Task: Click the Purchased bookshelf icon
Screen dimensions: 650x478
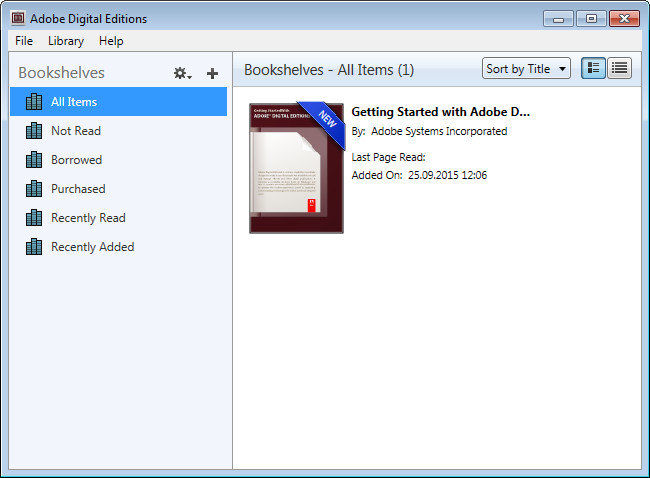Action: coord(34,189)
